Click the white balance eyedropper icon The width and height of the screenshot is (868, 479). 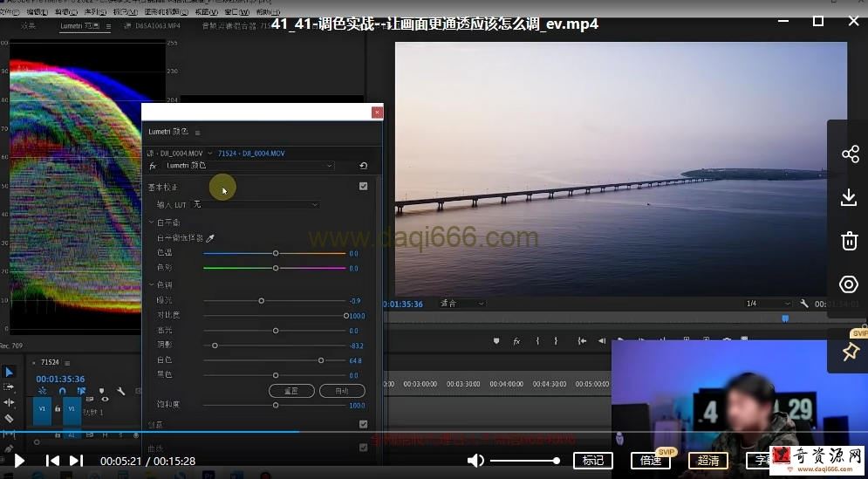pyautogui.click(x=210, y=238)
